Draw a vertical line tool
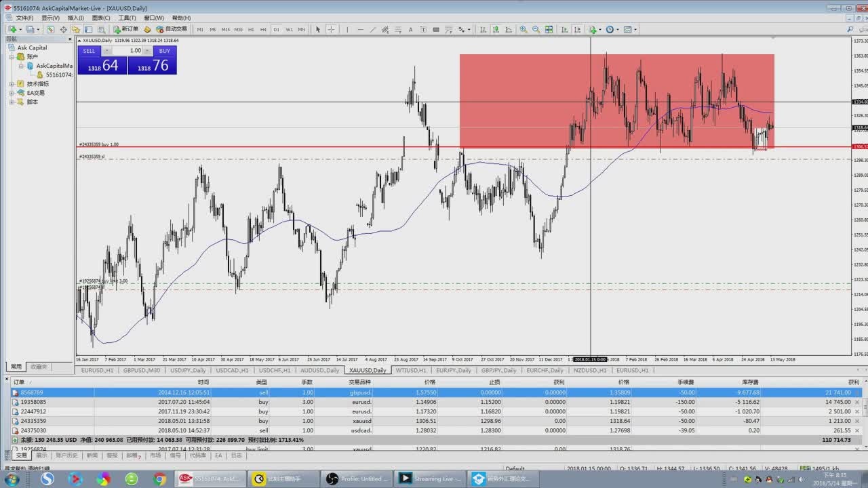This screenshot has height=488, width=868. (x=347, y=29)
